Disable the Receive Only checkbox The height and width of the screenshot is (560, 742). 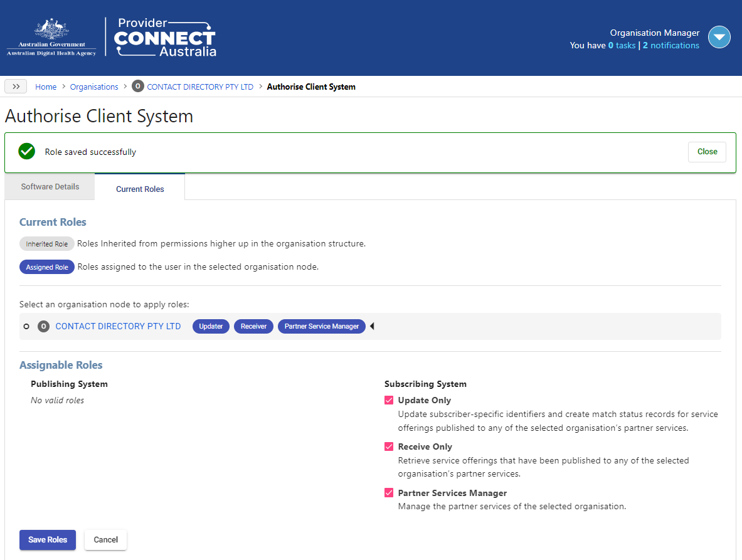(x=389, y=446)
